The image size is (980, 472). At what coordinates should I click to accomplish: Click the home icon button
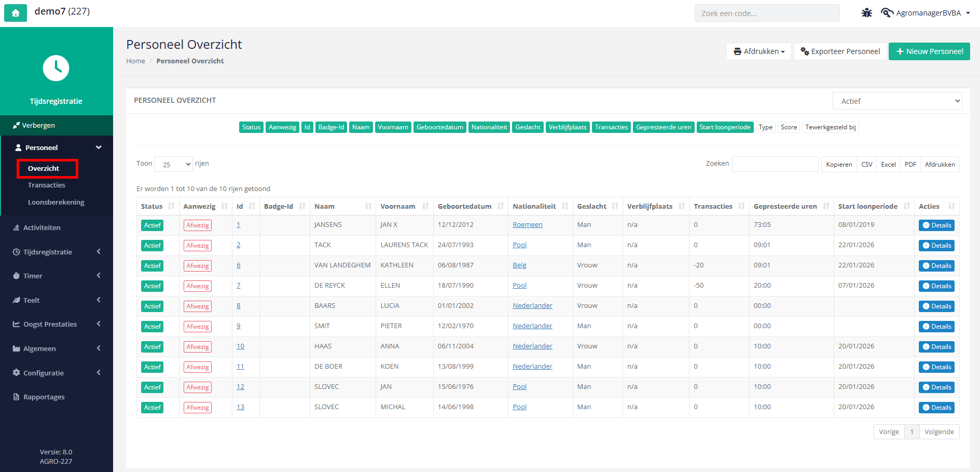(16, 13)
